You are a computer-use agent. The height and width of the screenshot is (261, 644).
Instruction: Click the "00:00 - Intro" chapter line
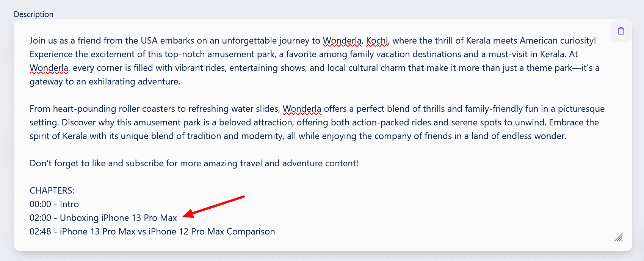(x=54, y=204)
